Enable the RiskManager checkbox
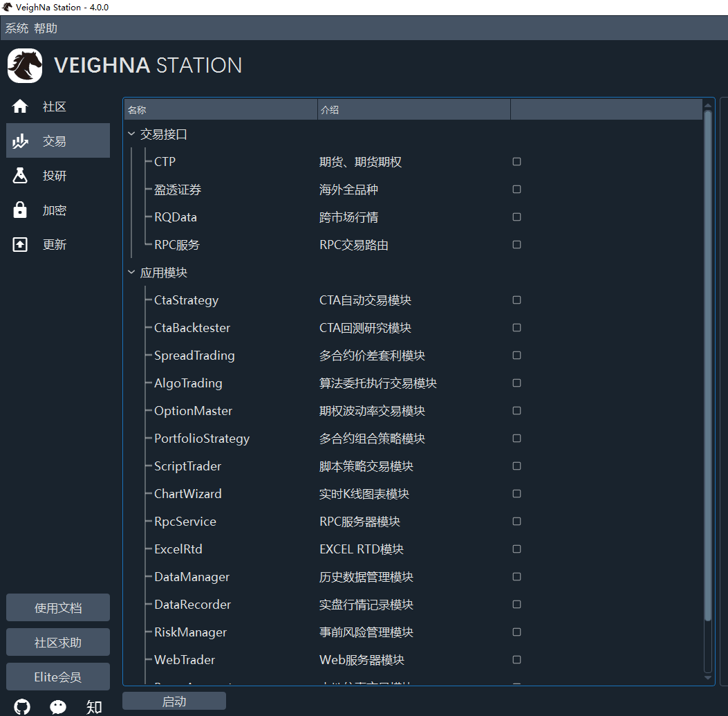The width and height of the screenshot is (728, 716). pyautogui.click(x=516, y=632)
